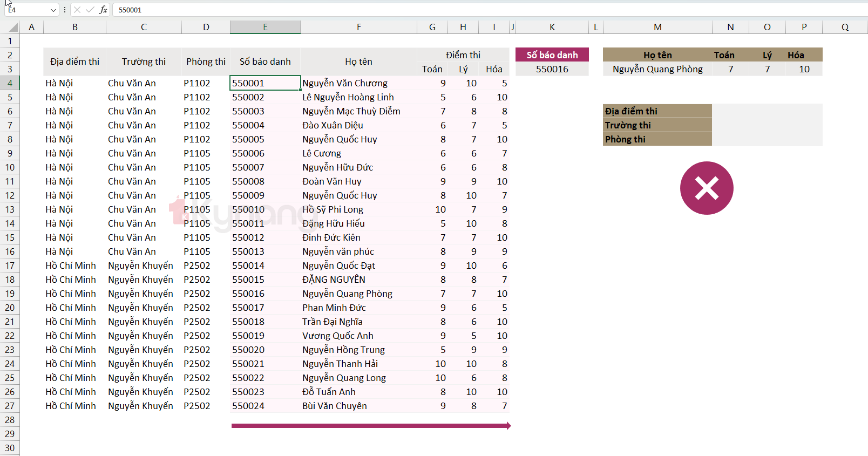Select row 19 header
Viewport: 868px width, 456px height.
pyautogui.click(x=10, y=294)
